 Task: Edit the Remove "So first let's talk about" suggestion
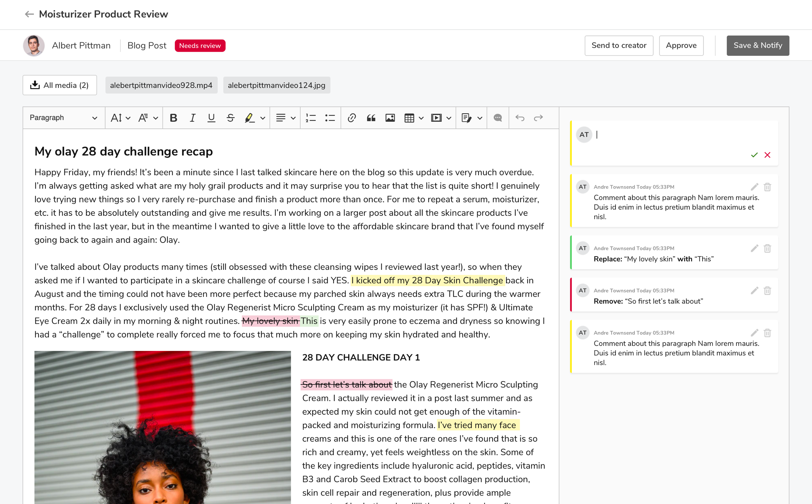754,291
